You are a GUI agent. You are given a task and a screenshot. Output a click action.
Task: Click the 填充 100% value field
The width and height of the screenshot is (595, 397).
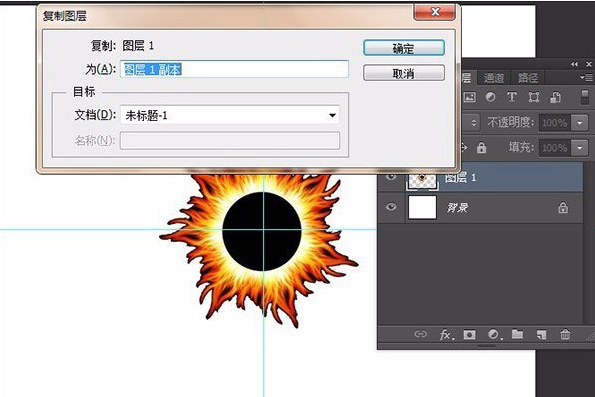pos(555,147)
